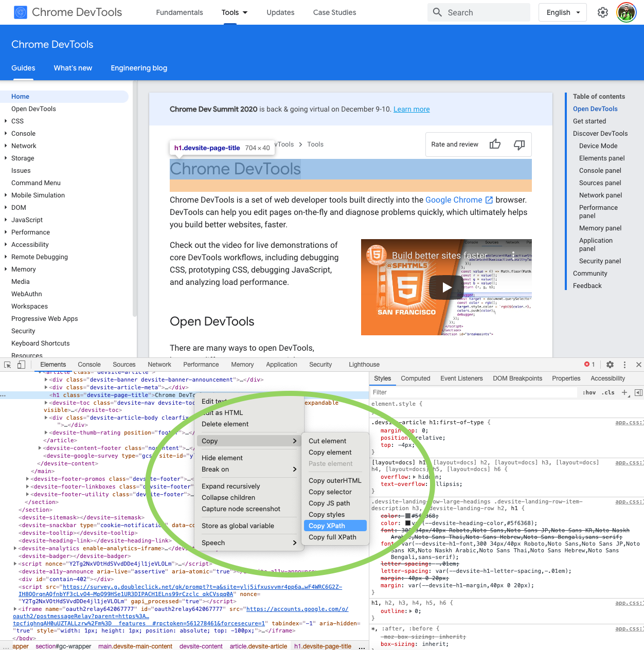644x650 pixels.
Task: Open the Event Listeners tab
Action: (x=461, y=378)
